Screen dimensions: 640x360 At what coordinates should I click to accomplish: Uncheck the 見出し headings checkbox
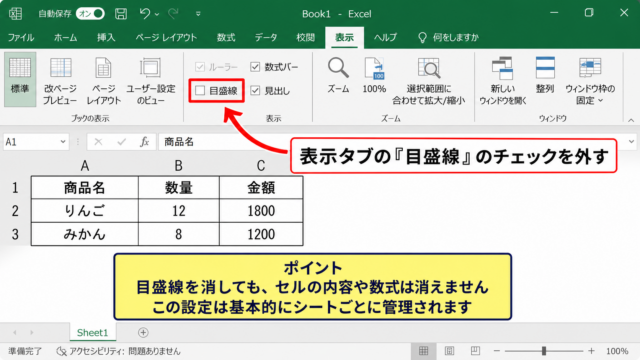(255, 90)
